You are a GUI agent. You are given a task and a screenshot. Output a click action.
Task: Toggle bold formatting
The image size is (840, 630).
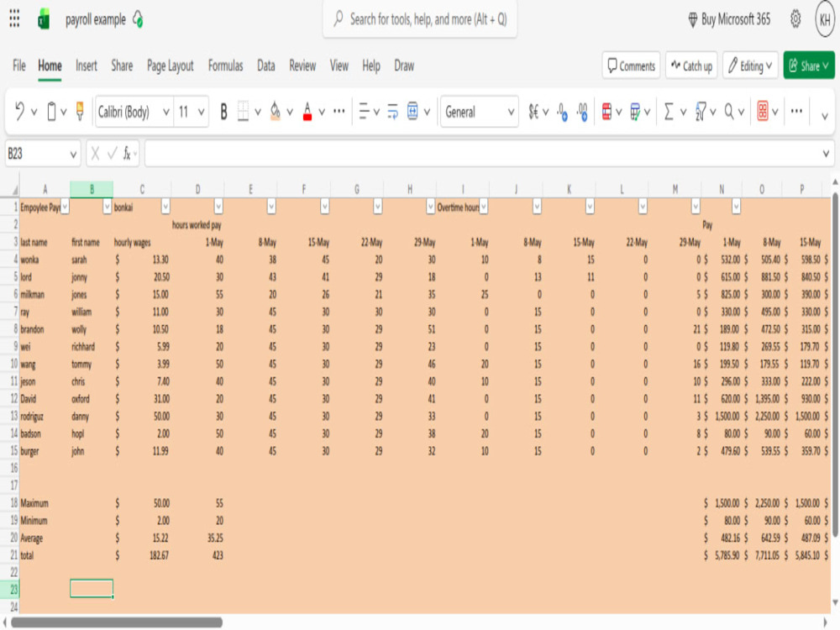[223, 112]
